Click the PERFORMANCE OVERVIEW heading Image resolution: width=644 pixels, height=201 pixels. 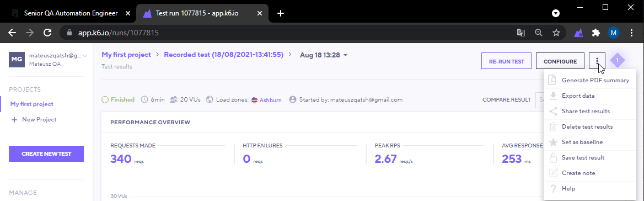point(151,122)
